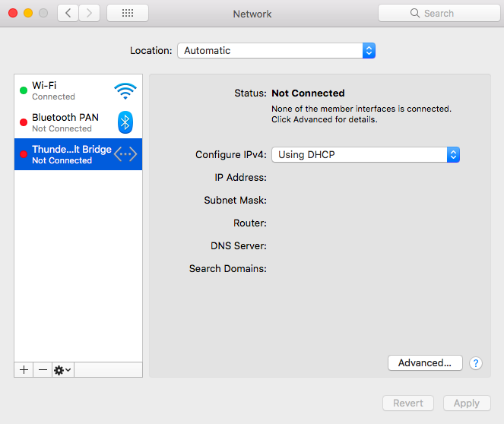The image size is (504, 424).
Task: Close the Network window
Action: (13, 13)
